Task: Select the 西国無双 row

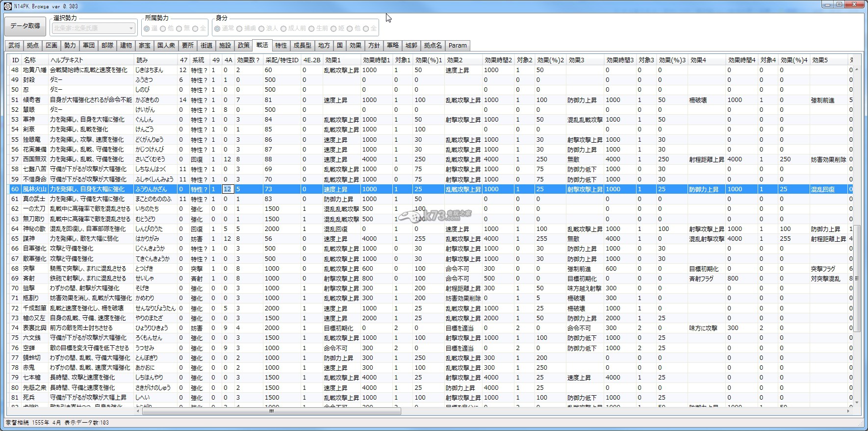Action: pyautogui.click(x=431, y=159)
